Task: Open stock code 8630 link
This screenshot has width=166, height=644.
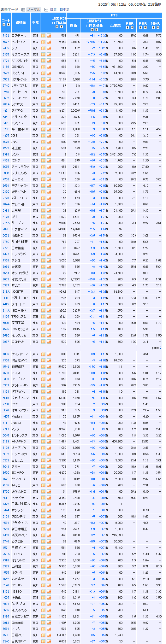Action: 6,473
